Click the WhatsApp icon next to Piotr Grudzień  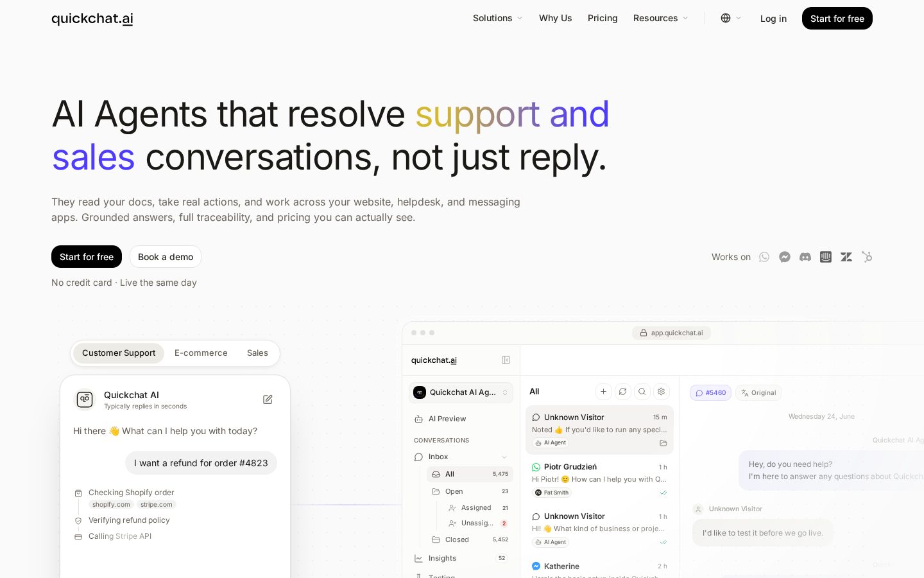(x=536, y=468)
